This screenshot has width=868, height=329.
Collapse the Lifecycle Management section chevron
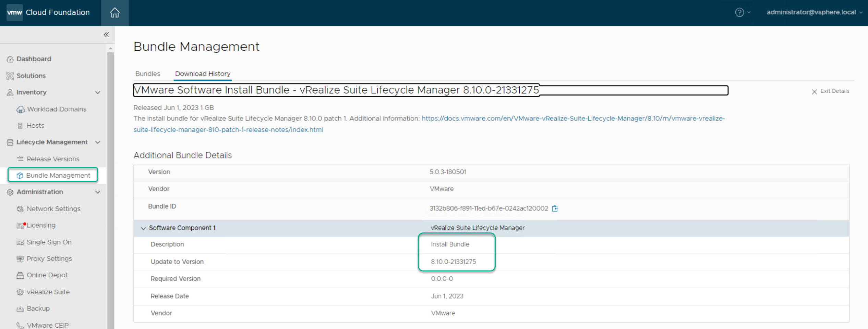(x=98, y=142)
